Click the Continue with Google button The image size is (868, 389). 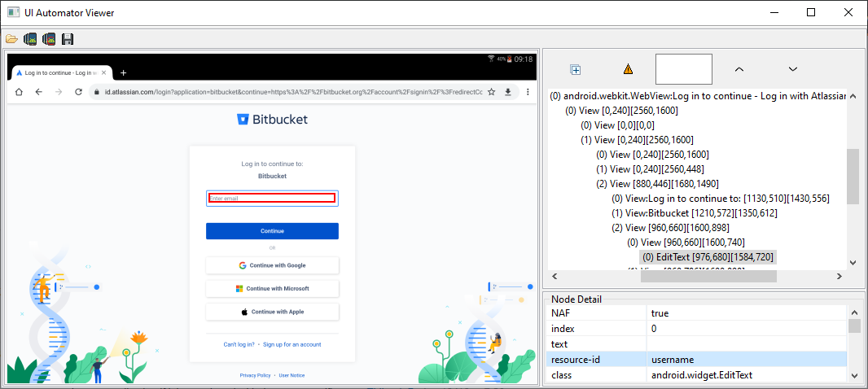(x=272, y=265)
